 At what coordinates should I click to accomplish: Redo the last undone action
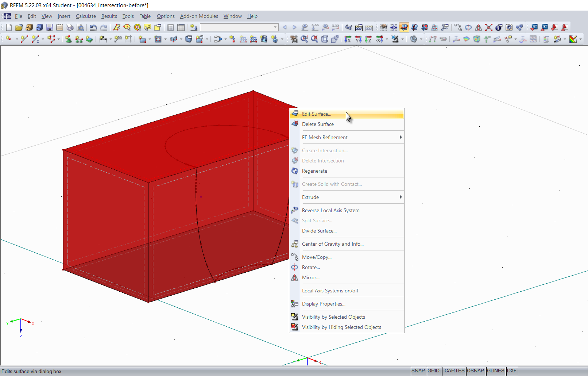pyautogui.click(x=104, y=27)
